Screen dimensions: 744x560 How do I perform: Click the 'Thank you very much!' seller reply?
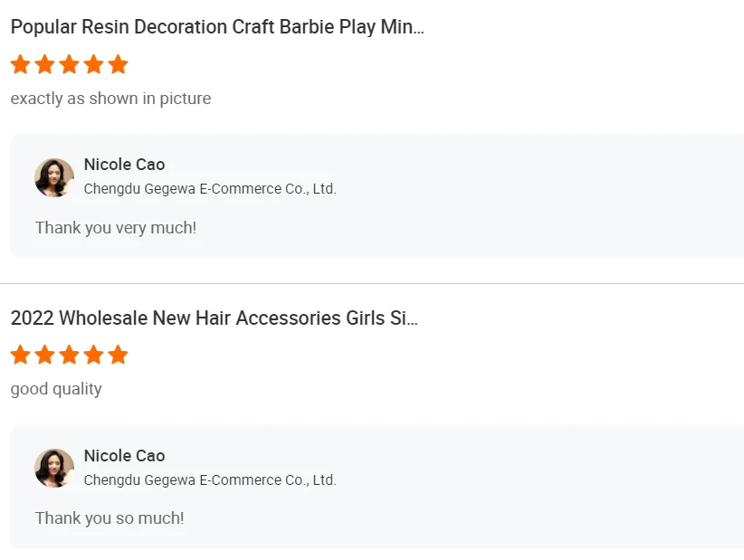tap(116, 228)
